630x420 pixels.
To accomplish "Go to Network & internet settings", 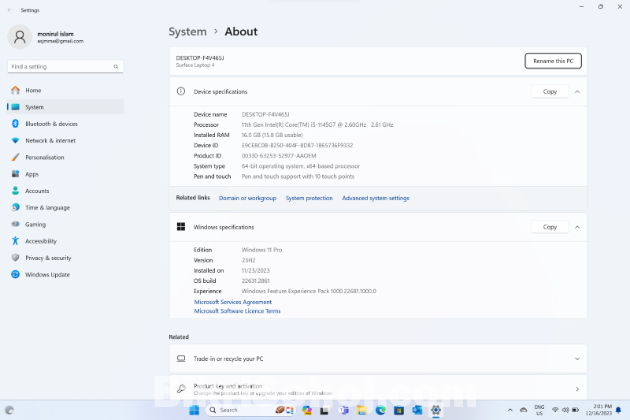I will click(x=65, y=141).
